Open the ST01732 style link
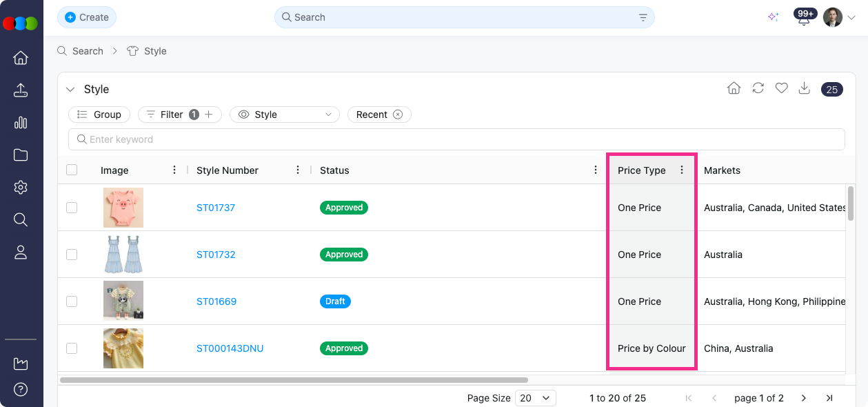The width and height of the screenshot is (868, 407). click(216, 255)
